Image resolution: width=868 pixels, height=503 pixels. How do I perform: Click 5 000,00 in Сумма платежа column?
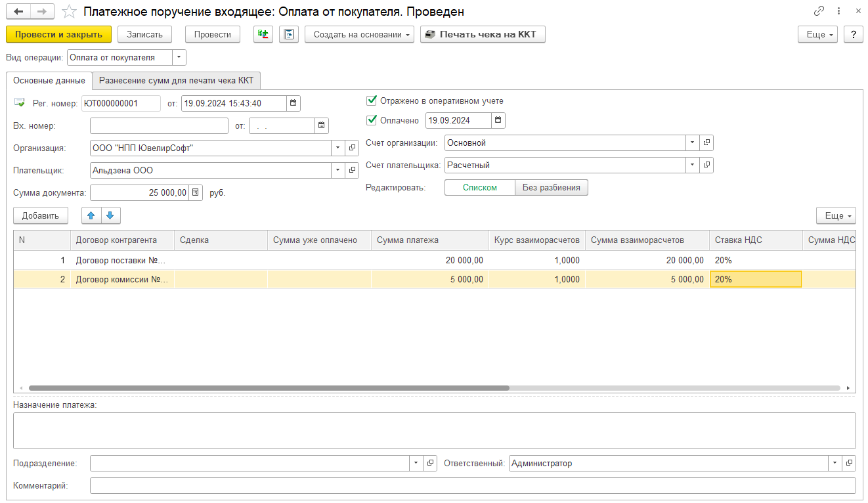click(430, 279)
